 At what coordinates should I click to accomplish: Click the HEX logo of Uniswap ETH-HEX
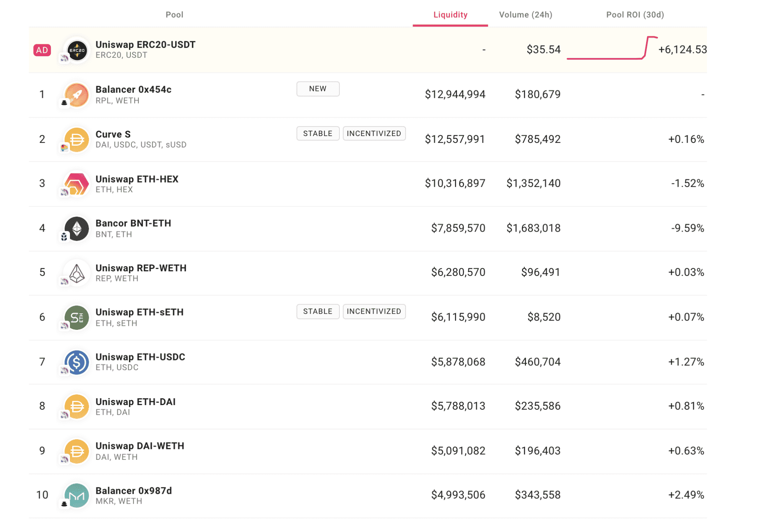coord(77,184)
